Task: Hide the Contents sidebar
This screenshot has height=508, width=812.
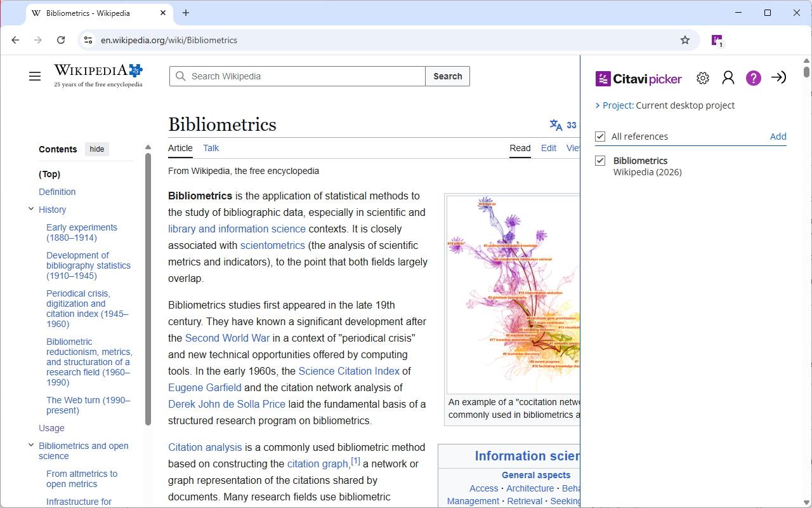Action: [x=97, y=149]
